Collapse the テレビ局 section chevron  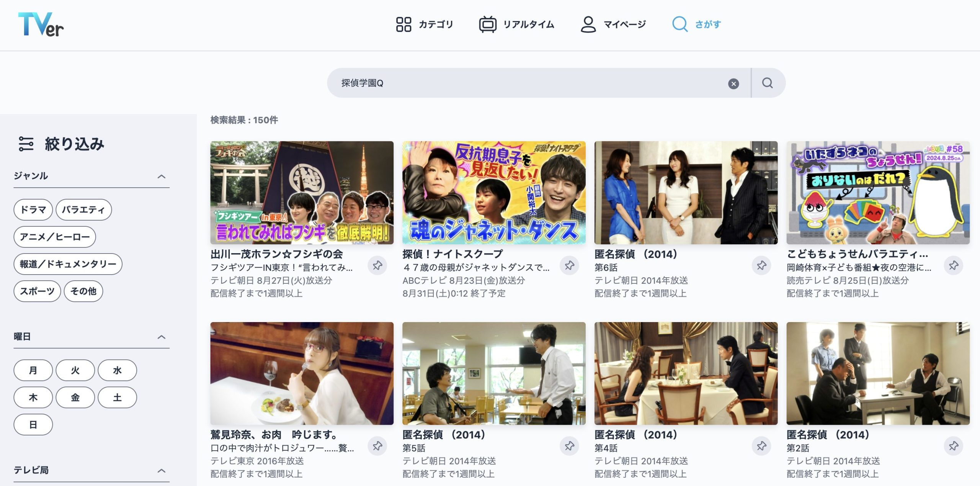[x=162, y=470]
